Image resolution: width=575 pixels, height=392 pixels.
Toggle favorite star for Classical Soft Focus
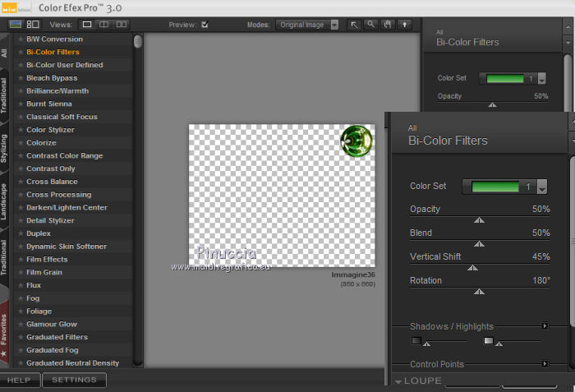(21, 117)
